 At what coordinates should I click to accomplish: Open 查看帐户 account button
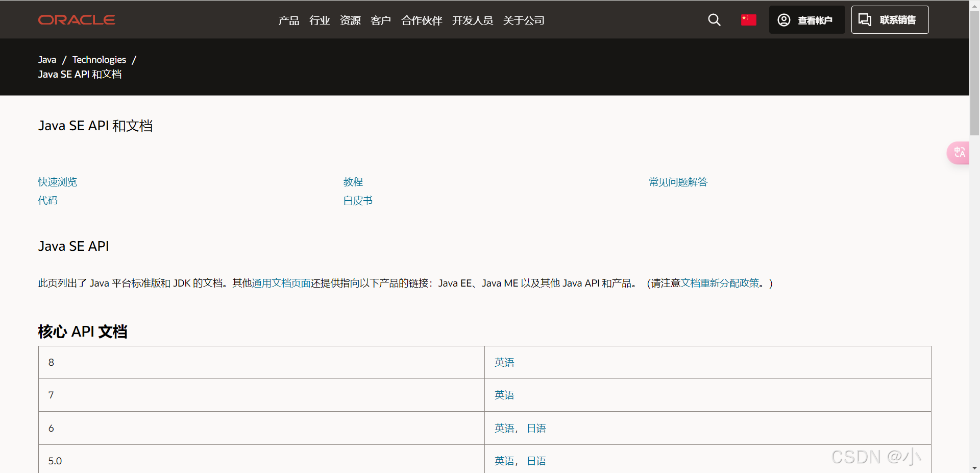807,20
